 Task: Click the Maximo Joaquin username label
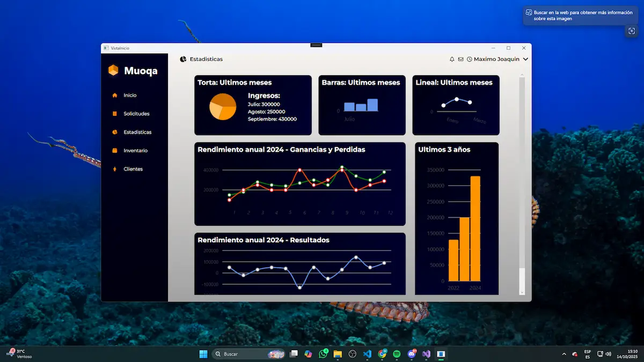pos(496,59)
